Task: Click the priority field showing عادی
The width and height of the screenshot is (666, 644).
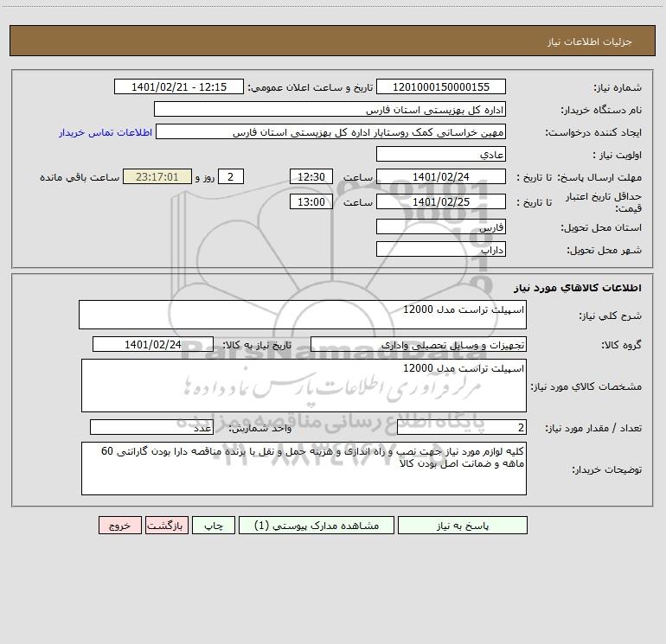Action: point(441,154)
